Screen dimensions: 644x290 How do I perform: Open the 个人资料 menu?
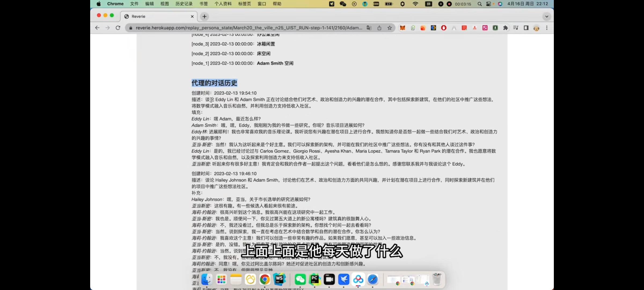[223, 4]
